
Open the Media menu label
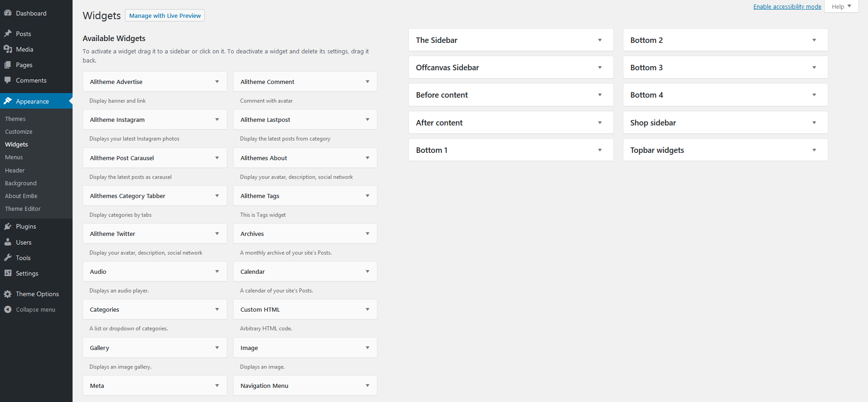pos(25,49)
